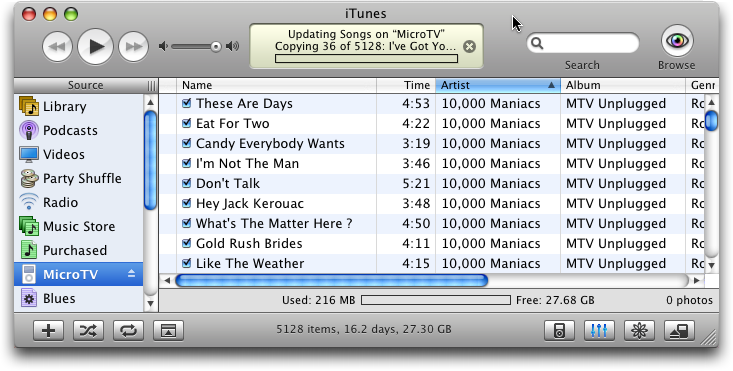Select the MicroTV iPod source
The height and width of the screenshot is (371, 733).
[79, 274]
